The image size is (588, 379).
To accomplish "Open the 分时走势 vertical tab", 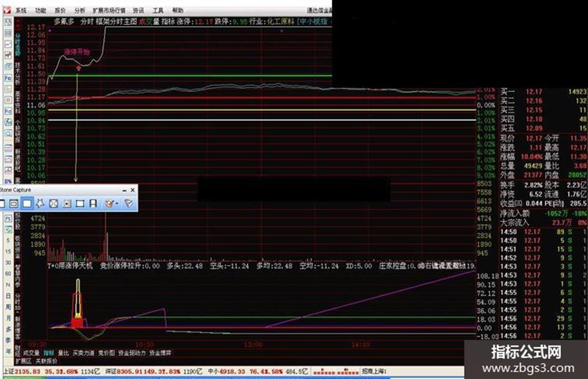I will 17,44.
